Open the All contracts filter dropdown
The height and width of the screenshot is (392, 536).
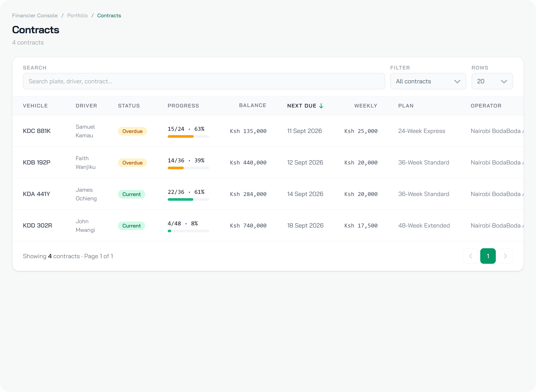coord(428,81)
